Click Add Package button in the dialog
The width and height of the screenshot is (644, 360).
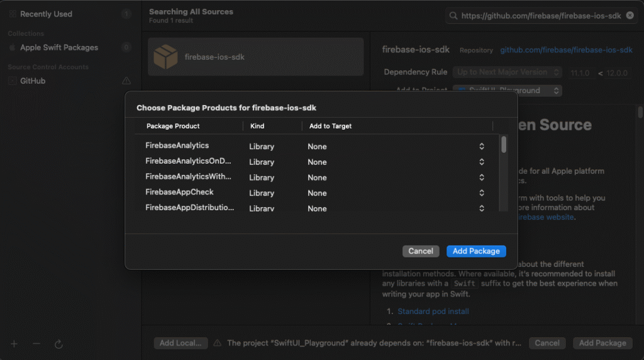(x=476, y=251)
